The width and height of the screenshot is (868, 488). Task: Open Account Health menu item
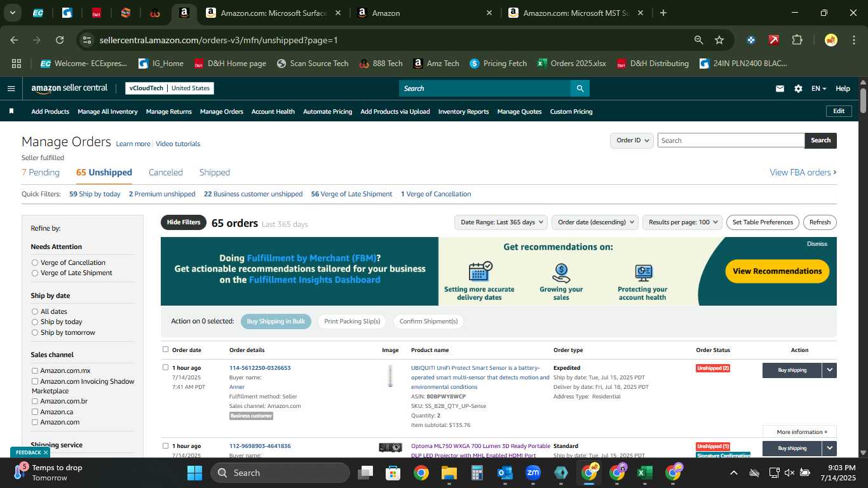273,111
